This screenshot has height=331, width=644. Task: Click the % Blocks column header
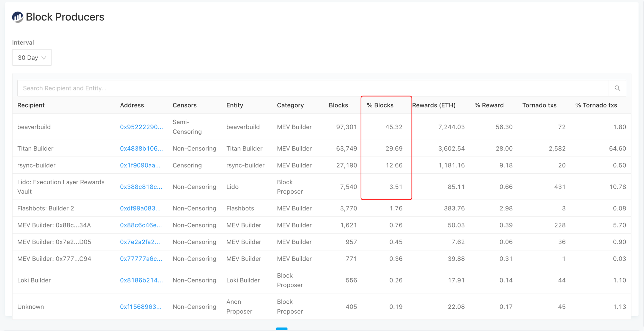pos(380,105)
